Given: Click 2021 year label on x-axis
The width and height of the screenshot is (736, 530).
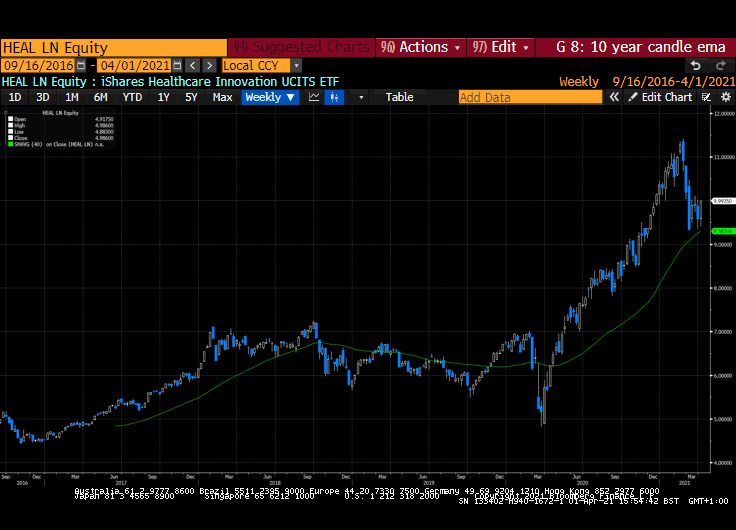Looking at the screenshot, I should [x=685, y=483].
